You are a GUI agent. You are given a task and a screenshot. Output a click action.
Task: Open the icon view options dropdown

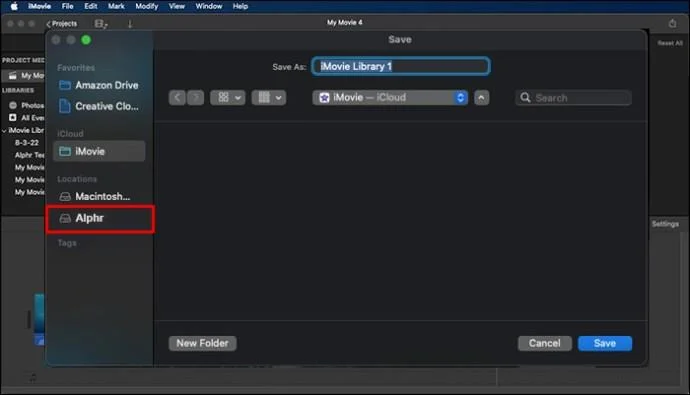(228, 98)
